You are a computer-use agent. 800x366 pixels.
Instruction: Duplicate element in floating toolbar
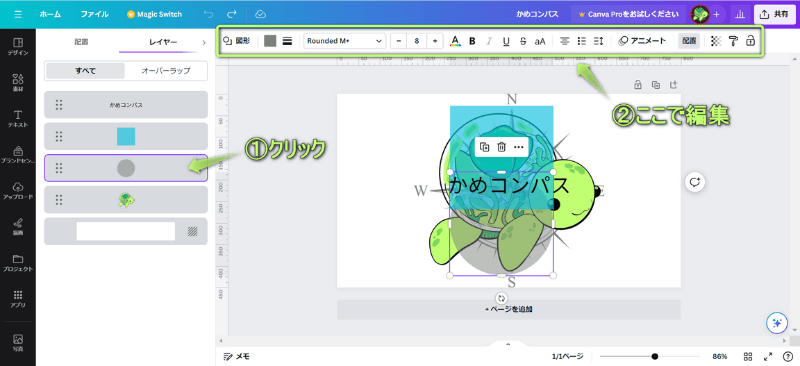click(x=485, y=147)
